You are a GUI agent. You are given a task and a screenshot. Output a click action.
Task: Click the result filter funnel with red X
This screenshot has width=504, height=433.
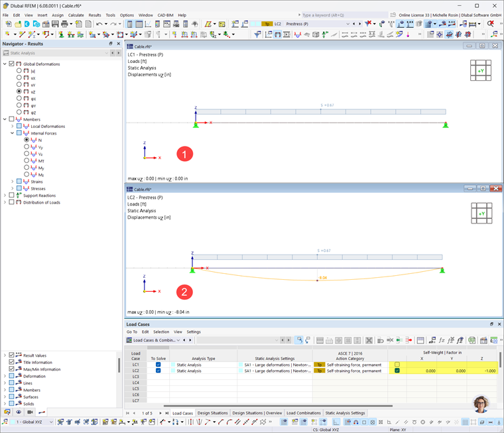click(x=368, y=23)
